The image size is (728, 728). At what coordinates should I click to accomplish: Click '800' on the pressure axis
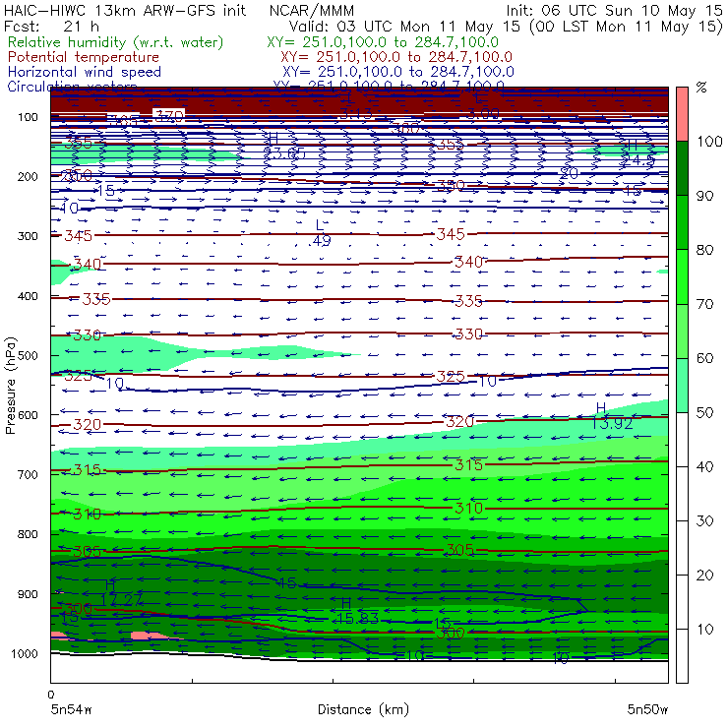(x=28, y=534)
